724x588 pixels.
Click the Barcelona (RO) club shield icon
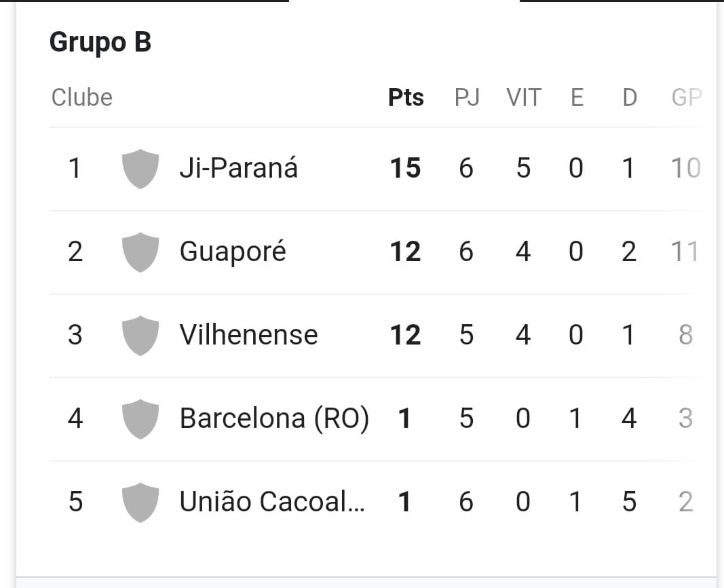140,418
